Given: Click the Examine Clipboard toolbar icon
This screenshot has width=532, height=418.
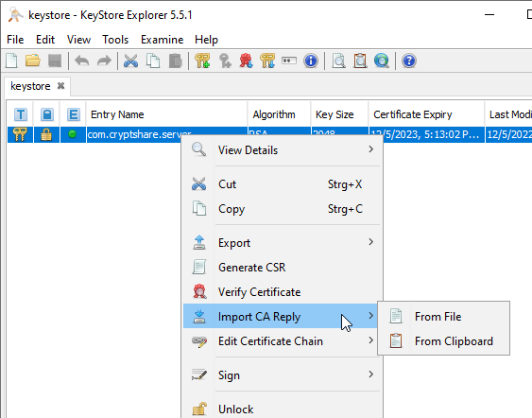Looking at the screenshot, I should 360,61.
